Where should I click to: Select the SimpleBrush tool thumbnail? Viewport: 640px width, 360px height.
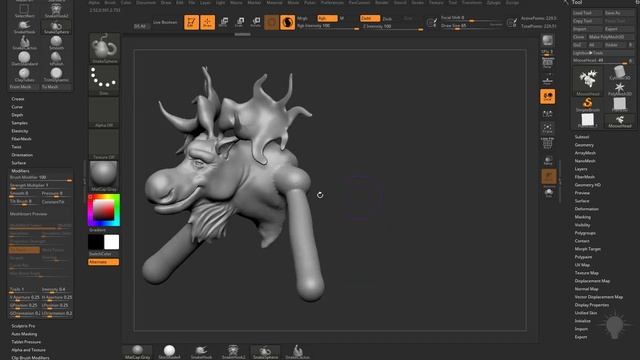(x=587, y=104)
